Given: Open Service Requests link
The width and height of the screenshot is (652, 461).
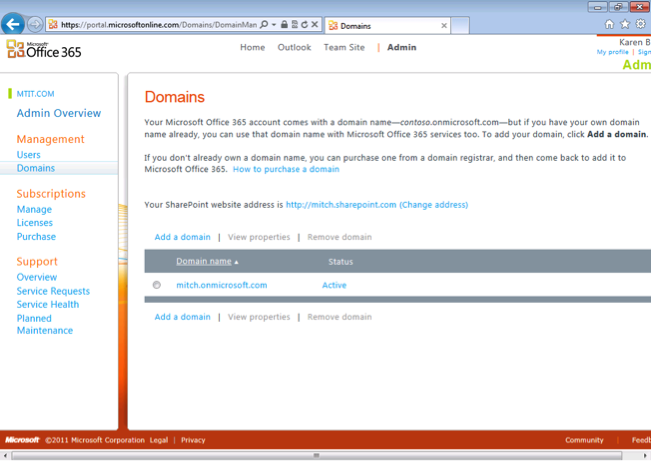Looking at the screenshot, I should (53, 291).
